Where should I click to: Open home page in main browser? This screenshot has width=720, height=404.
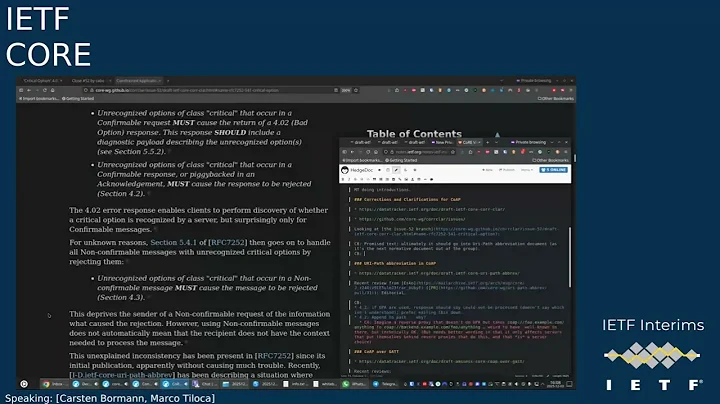(x=52, y=90)
